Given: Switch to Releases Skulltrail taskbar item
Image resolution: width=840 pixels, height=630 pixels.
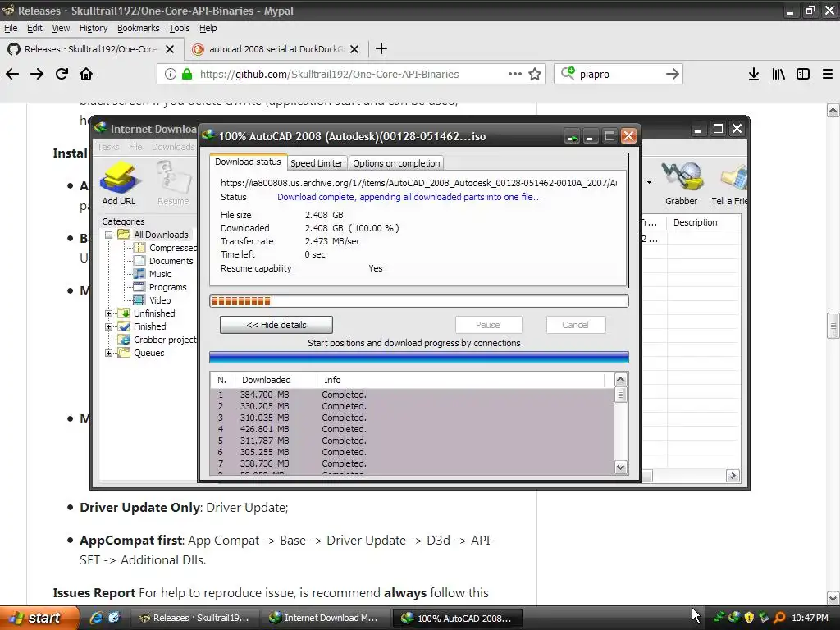Looking at the screenshot, I should 195,618.
